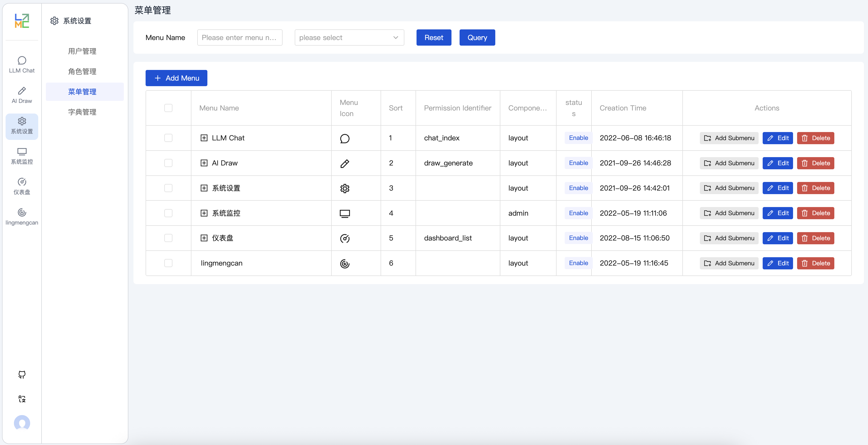
Task: Check the AI Draw row checkbox
Action: [168, 163]
